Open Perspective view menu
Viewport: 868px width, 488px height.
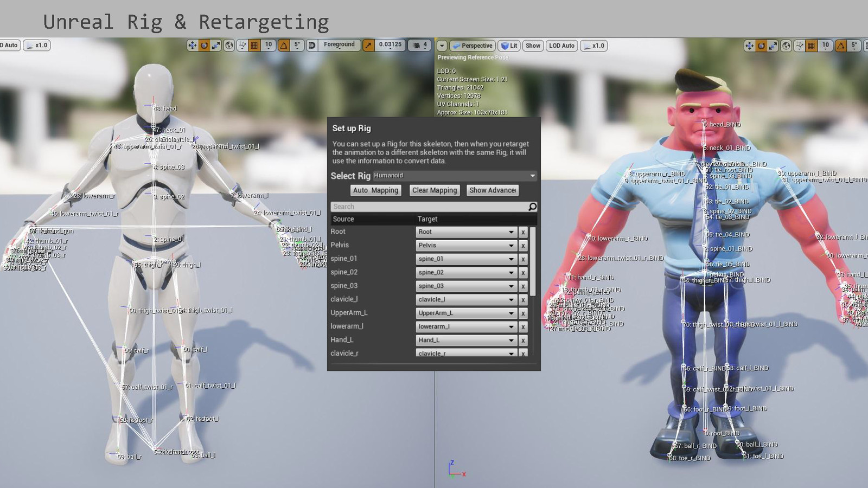pos(472,46)
